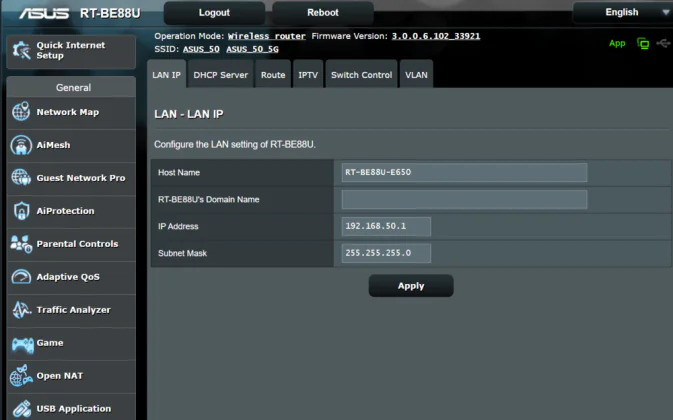This screenshot has height=420, width=673.
Task: Click the Subnet Mask input field
Action: pyautogui.click(x=386, y=253)
